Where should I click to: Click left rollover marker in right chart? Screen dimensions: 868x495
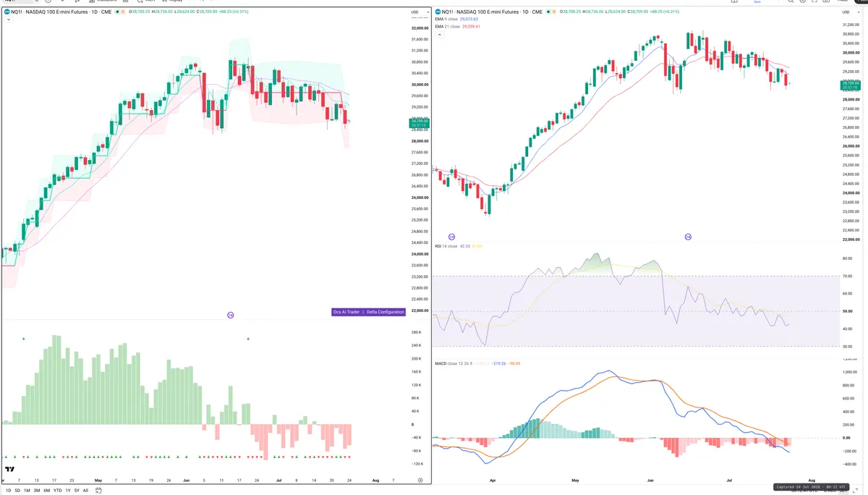point(452,237)
